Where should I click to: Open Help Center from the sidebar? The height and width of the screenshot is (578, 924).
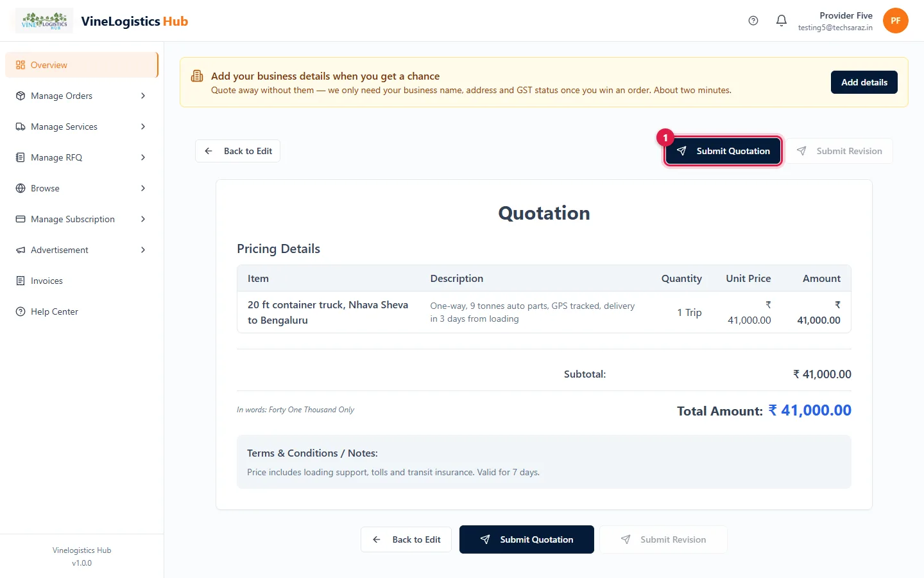click(x=81, y=311)
